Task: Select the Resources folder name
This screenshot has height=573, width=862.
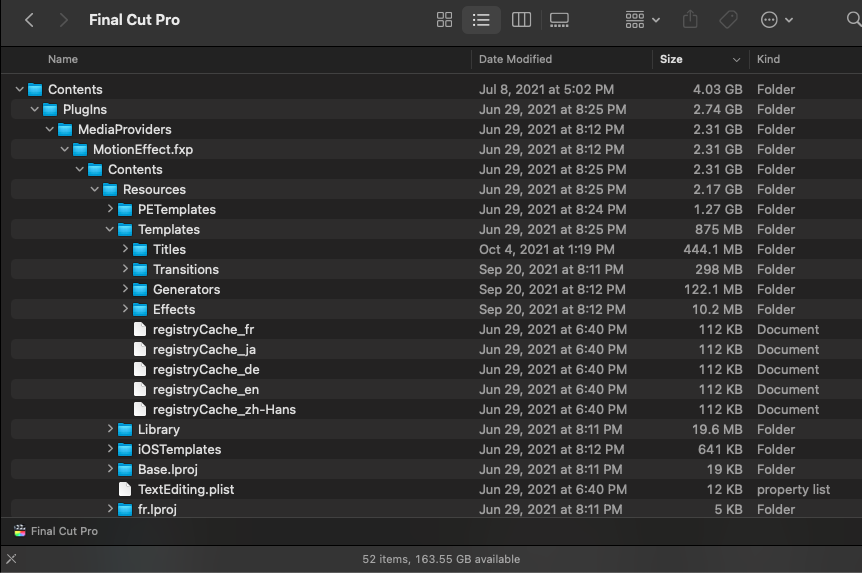Action: coord(154,189)
